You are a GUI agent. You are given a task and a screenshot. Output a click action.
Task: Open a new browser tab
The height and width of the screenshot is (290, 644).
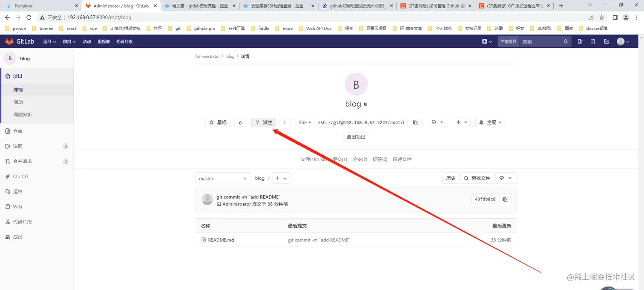(561, 6)
